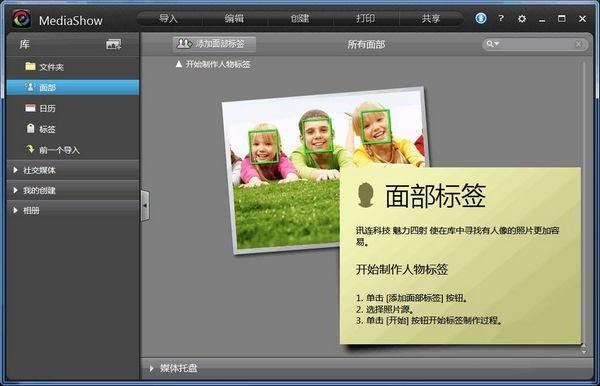
Task: Expand the 媒体托盘 tray
Action: (x=152, y=368)
